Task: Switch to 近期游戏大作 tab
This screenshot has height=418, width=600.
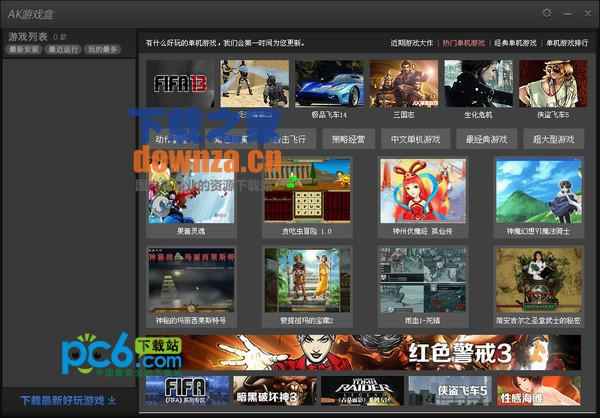Action: pos(411,43)
